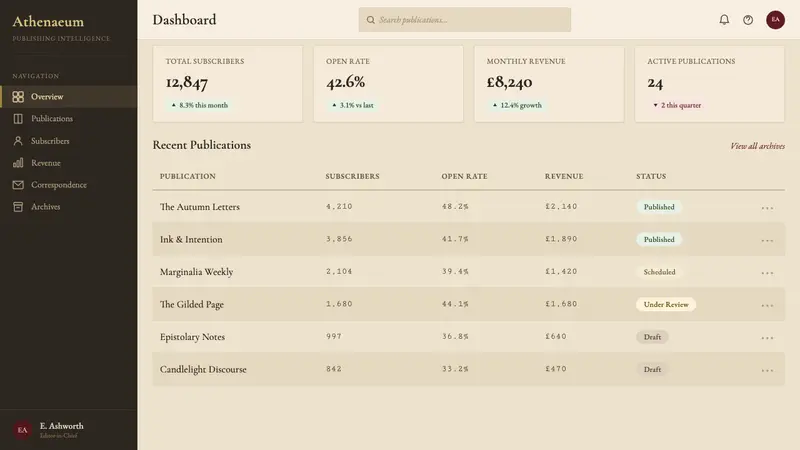800x450 pixels.
Task: Select subscriber count 4,210
Action: pyautogui.click(x=339, y=207)
